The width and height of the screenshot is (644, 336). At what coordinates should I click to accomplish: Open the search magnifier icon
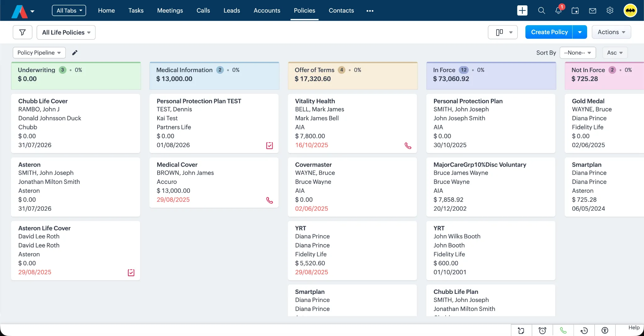[541, 10]
